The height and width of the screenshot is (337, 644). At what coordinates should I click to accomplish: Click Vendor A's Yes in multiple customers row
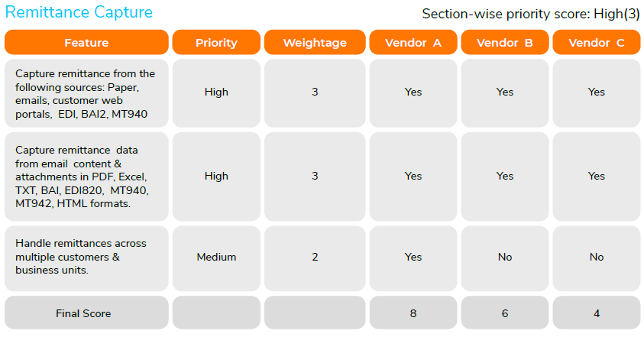click(x=413, y=257)
